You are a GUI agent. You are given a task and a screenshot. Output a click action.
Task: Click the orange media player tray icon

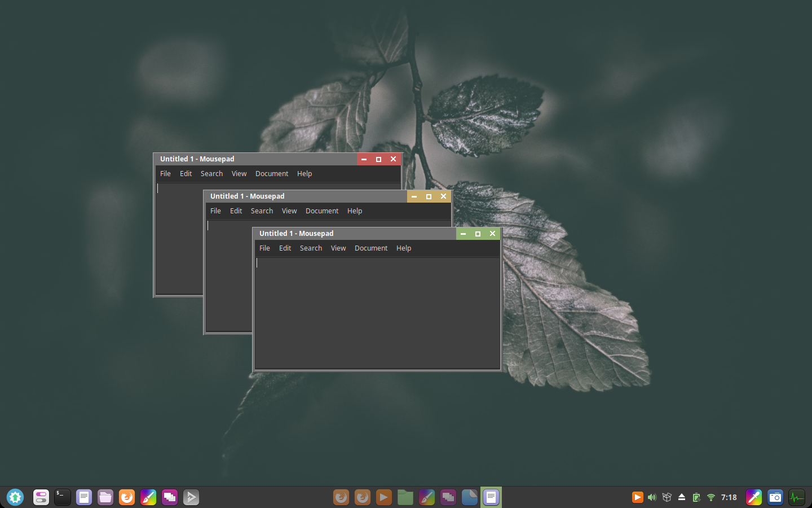[637, 497]
